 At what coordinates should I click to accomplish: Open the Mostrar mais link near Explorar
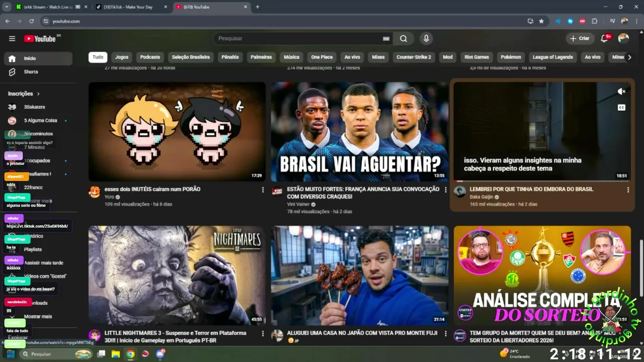coord(38,317)
